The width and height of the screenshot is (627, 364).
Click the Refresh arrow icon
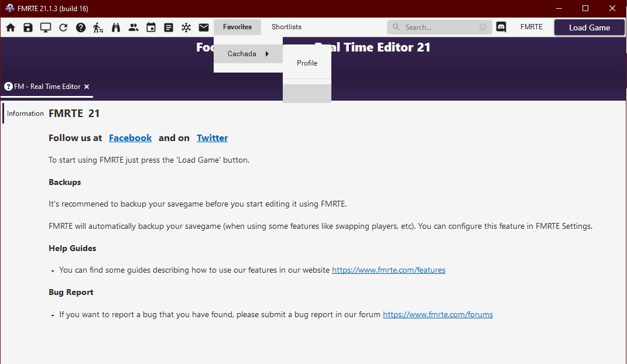point(63,27)
